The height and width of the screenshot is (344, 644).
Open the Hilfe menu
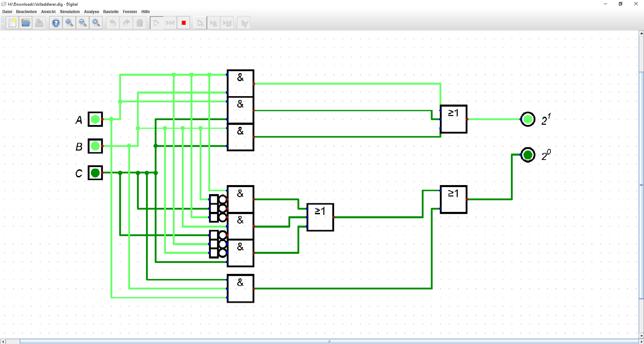[x=145, y=12]
